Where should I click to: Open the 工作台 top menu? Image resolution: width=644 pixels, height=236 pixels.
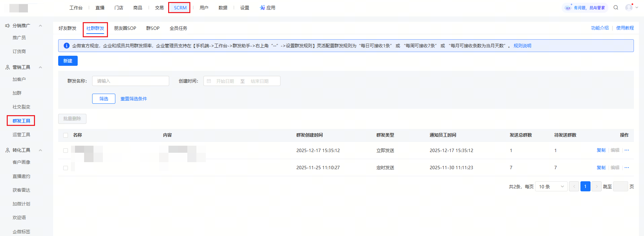[x=76, y=8]
